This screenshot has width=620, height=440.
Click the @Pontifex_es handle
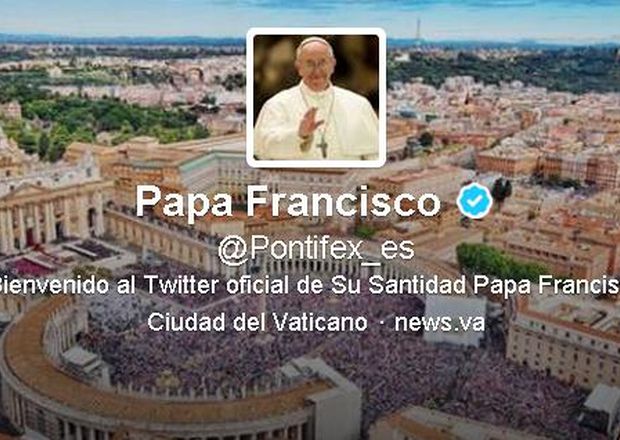(316, 251)
